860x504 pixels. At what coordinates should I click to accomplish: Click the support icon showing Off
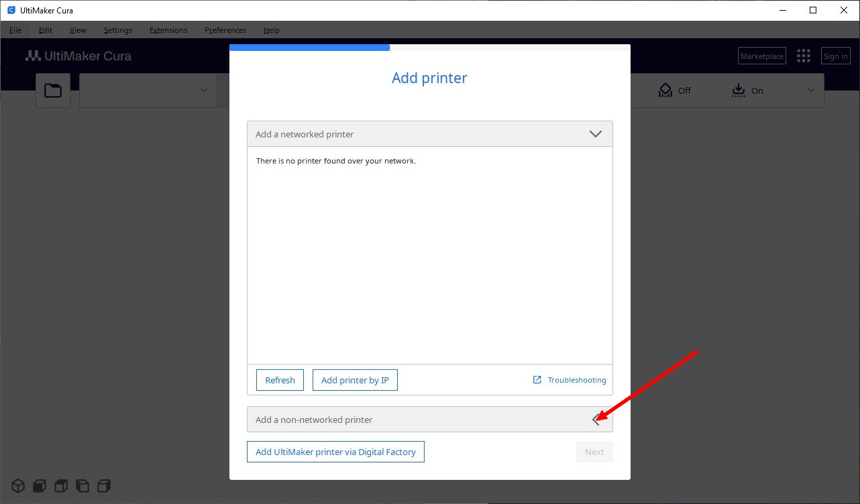coord(665,90)
